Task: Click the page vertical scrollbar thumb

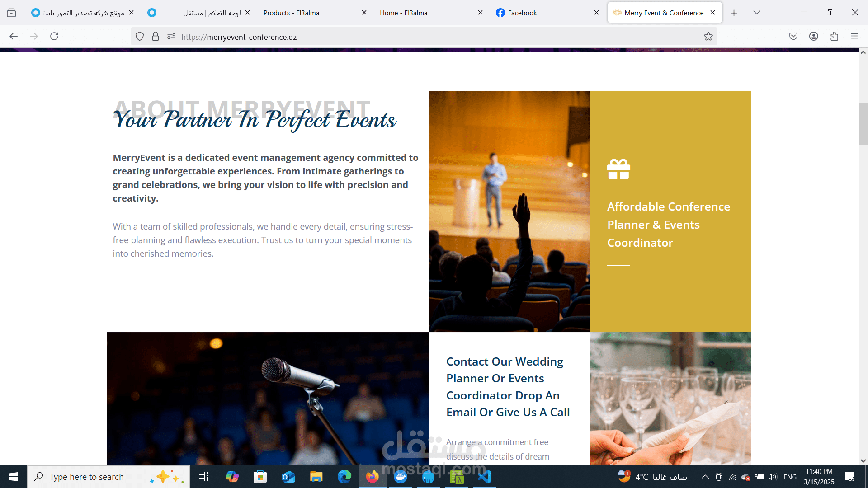Action: click(x=863, y=124)
